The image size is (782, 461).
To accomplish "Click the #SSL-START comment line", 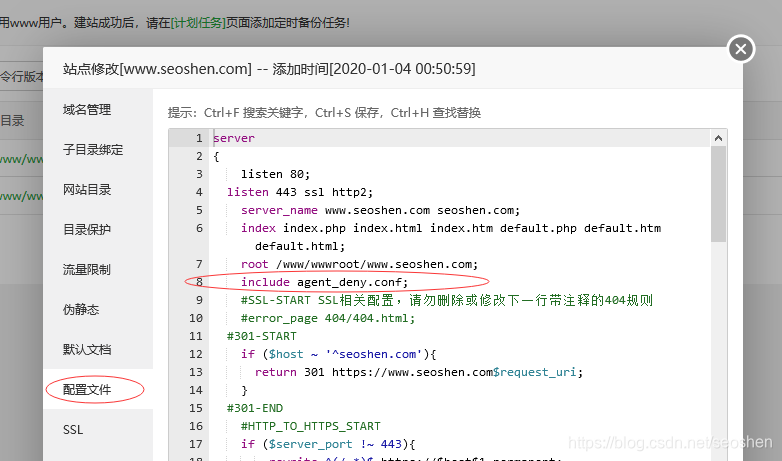I will pos(447,300).
